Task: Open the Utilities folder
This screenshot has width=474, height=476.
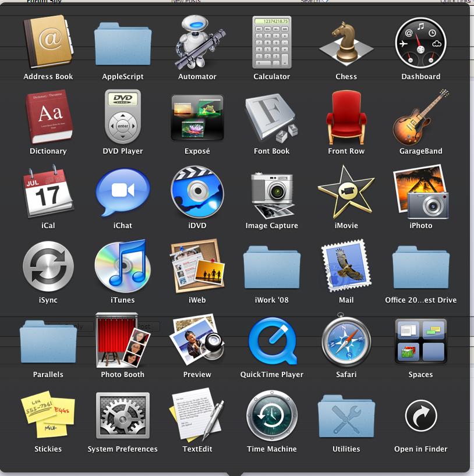Action: [346, 416]
